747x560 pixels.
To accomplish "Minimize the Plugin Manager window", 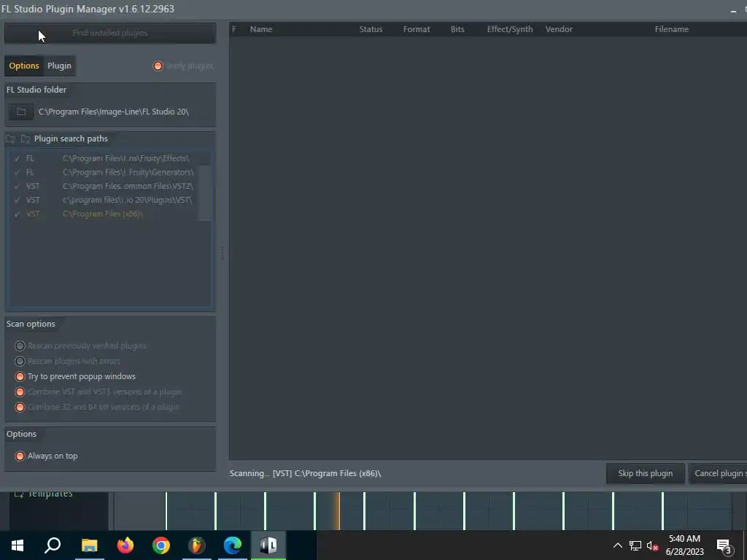I will pos(733,10).
